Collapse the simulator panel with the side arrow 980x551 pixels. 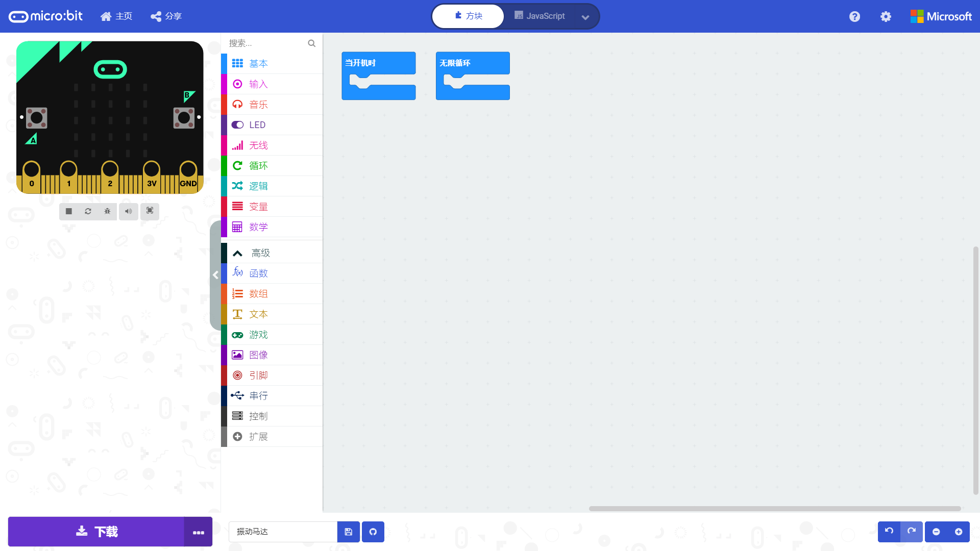click(x=215, y=275)
